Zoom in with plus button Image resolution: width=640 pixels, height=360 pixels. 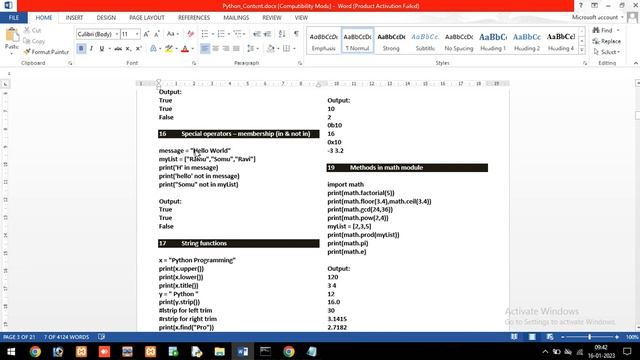(x=617, y=337)
